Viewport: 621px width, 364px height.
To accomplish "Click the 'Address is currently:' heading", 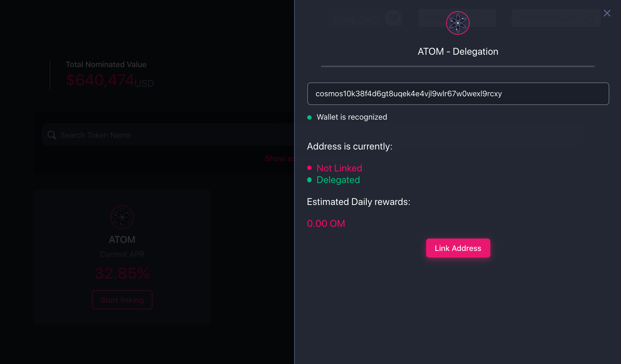I will 350,146.
